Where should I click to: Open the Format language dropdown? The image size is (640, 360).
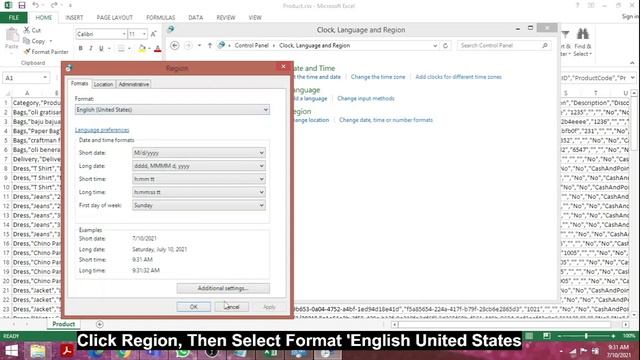(x=172, y=110)
